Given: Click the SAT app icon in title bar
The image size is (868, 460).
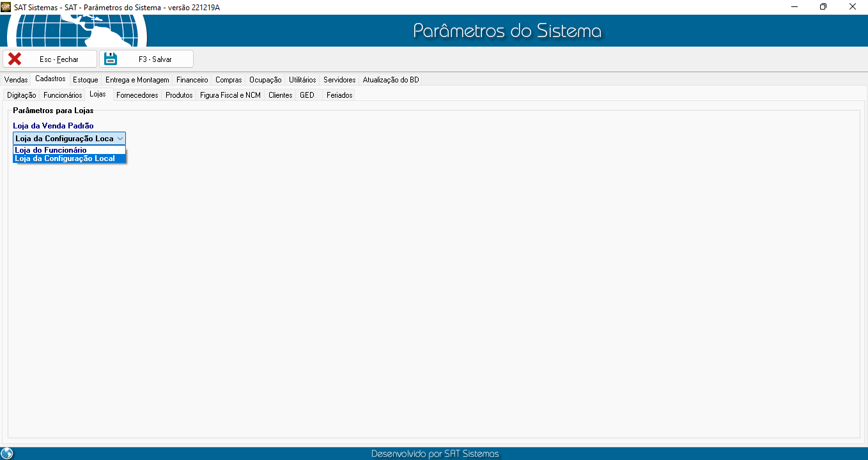Looking at the screenshot, I should [x=6, y=7].
